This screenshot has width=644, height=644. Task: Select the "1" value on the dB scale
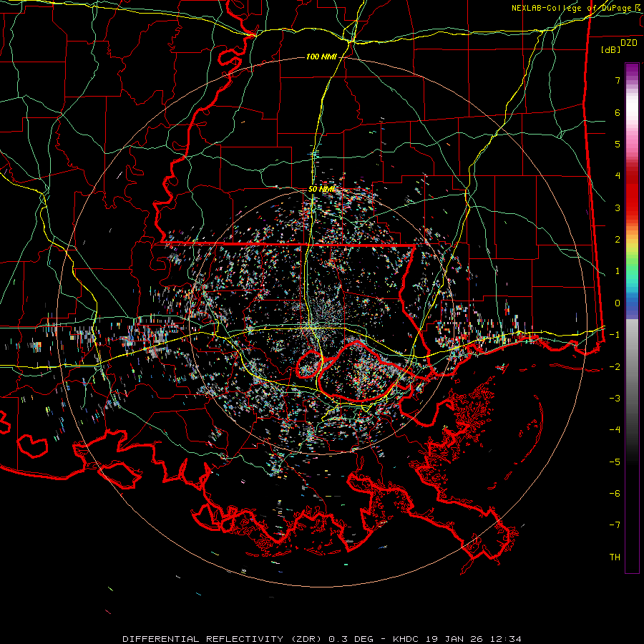618,271
